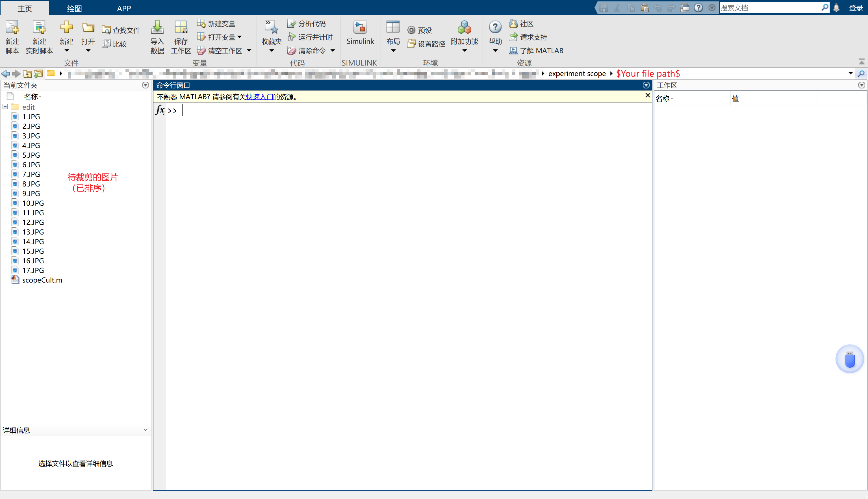868x499 pixels.
Task: Close the yellow MATLAB hint banner
Action: pyautogui.click(x=647, y=95)
